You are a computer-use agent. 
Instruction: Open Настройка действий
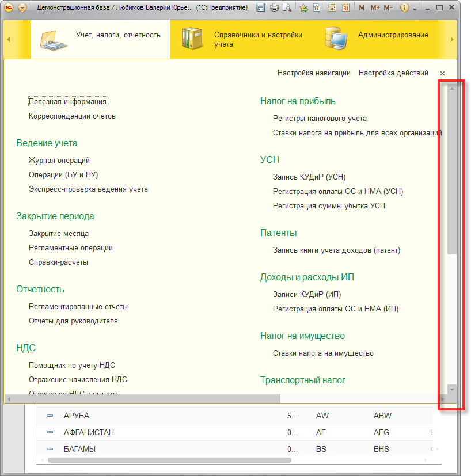coord(393,73)
